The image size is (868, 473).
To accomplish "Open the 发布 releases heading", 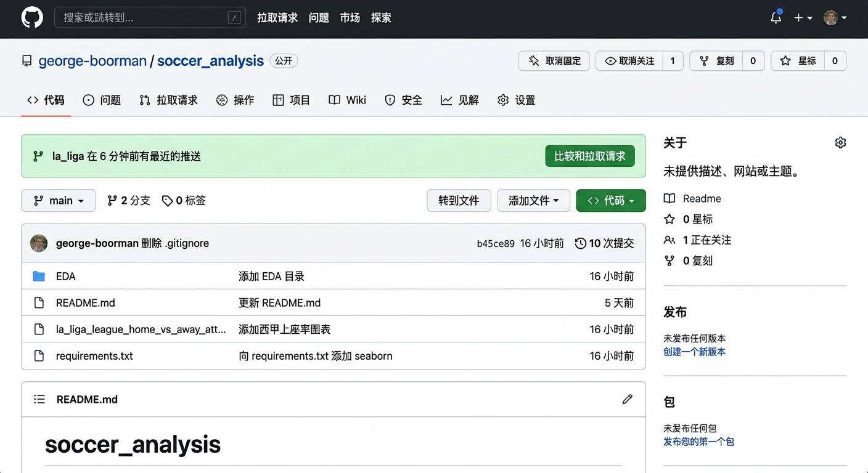I will click(x=675, y=312).
